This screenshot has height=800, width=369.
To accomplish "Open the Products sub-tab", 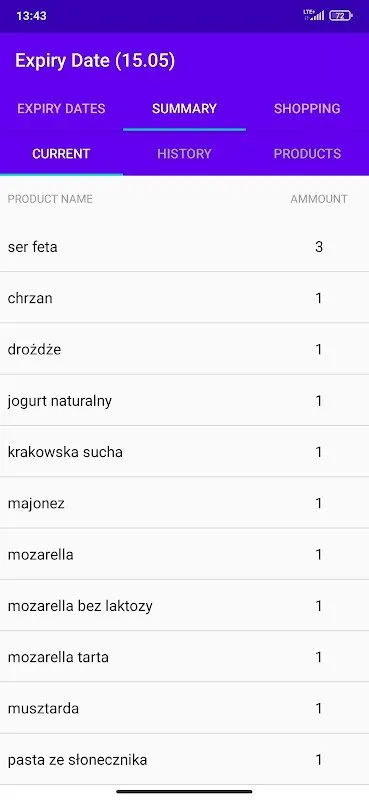I will tap(307, 154).
